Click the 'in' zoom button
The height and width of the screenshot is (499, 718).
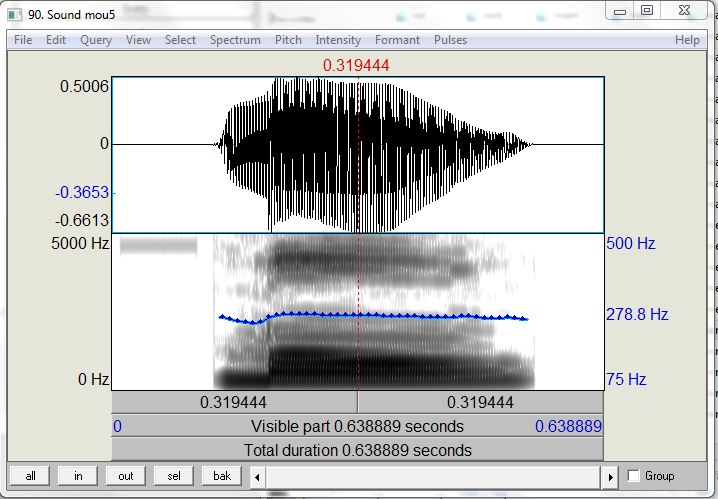[78, 476]
